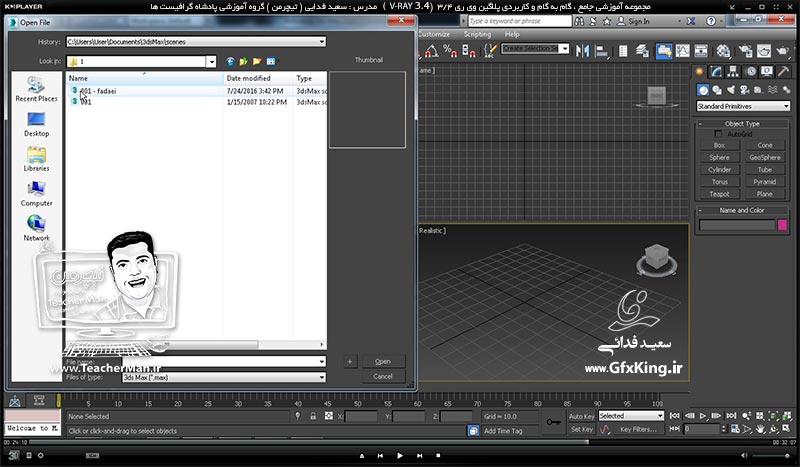Click the Percent Snap toggle icon
Viewport: 800px width, 467px height.
[x=450, y=51]
